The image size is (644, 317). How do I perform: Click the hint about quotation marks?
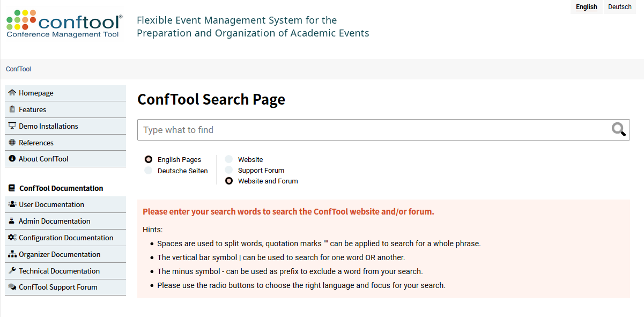[319, 244]
